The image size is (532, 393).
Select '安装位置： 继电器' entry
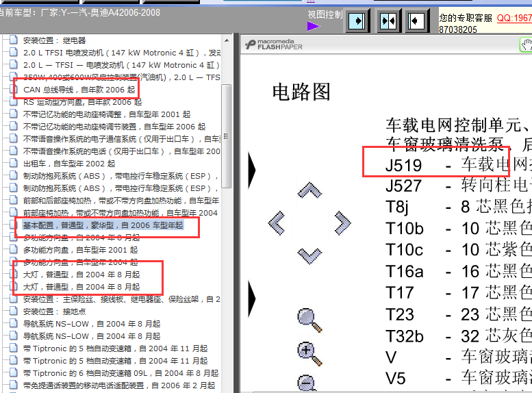pos(54,40)
